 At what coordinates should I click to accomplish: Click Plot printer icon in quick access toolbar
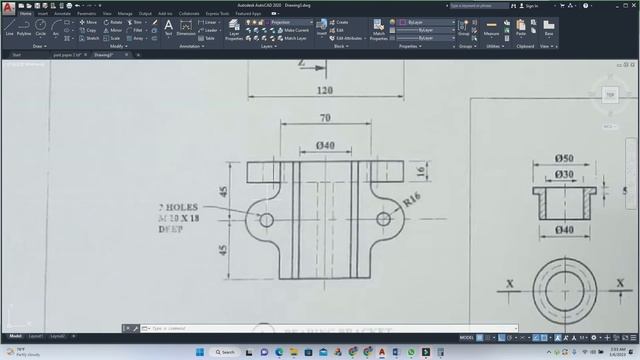69,6
